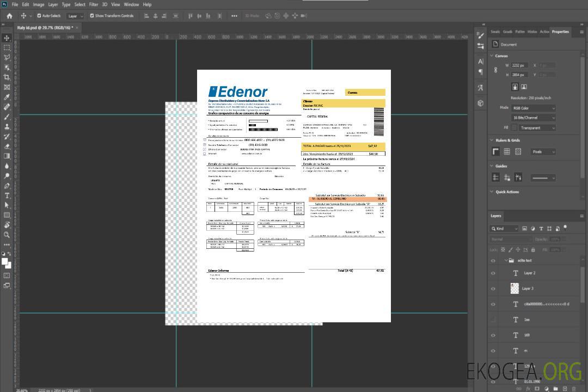Select the Brush tool
The image size is (588, 392).
point(7,117)
